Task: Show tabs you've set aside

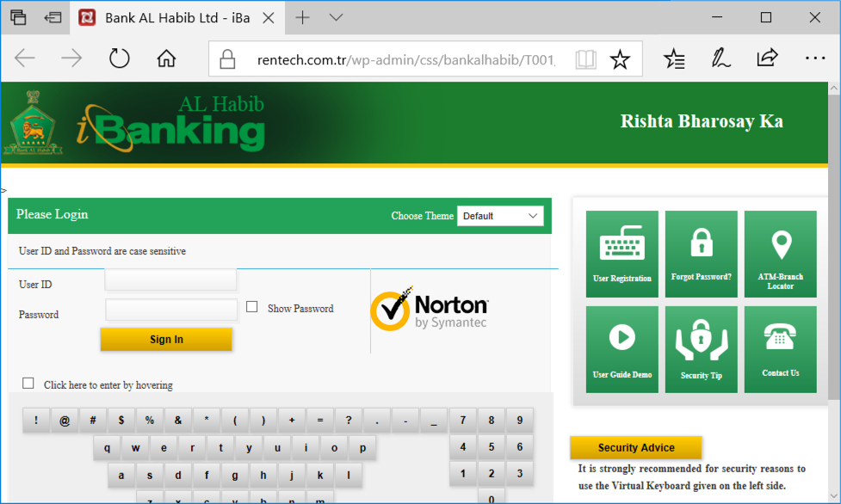Action: pyautogui.click(x=18, y=18)
